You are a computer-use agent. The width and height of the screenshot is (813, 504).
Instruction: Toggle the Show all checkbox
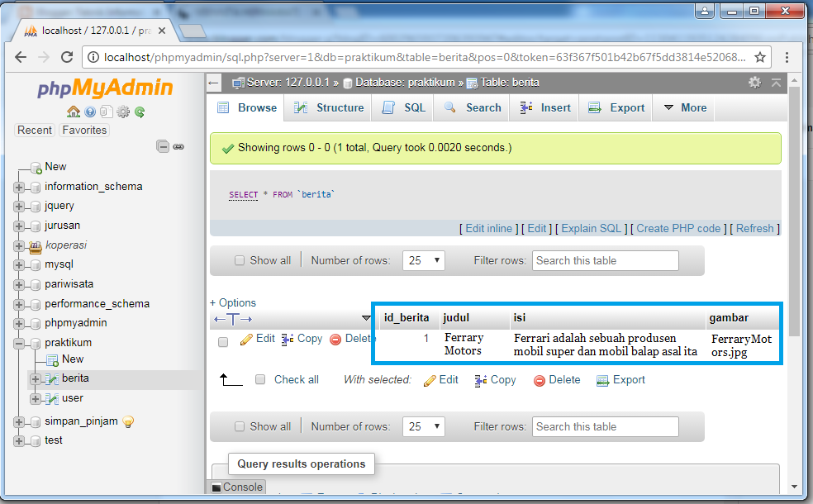click(240, 259)
